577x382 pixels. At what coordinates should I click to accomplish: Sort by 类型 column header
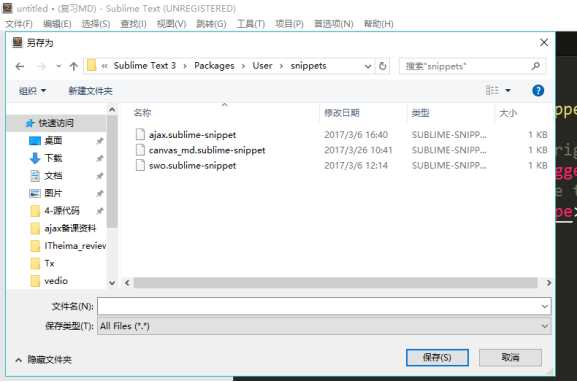[420, 113]
